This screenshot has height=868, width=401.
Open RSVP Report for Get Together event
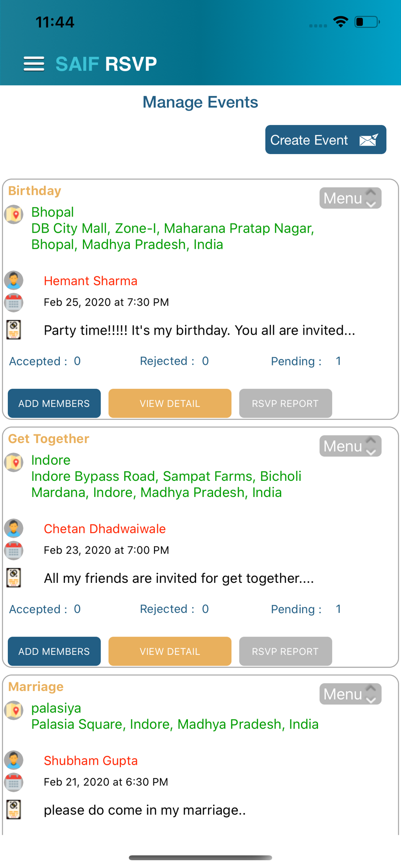tap(285, 651)
